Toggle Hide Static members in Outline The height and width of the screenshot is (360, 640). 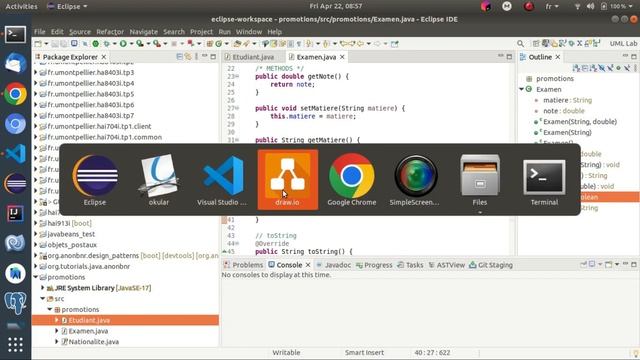pyautogui.click(x=610, y=68)
